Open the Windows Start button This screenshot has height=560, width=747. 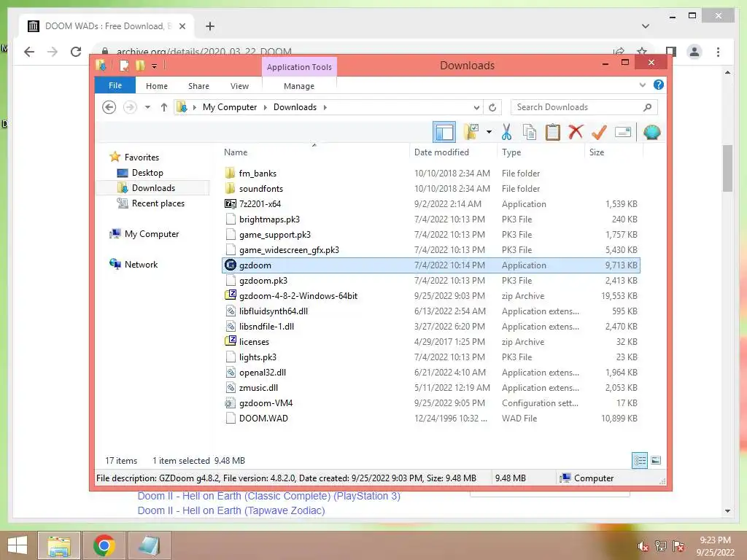click(x=18, y=545)
